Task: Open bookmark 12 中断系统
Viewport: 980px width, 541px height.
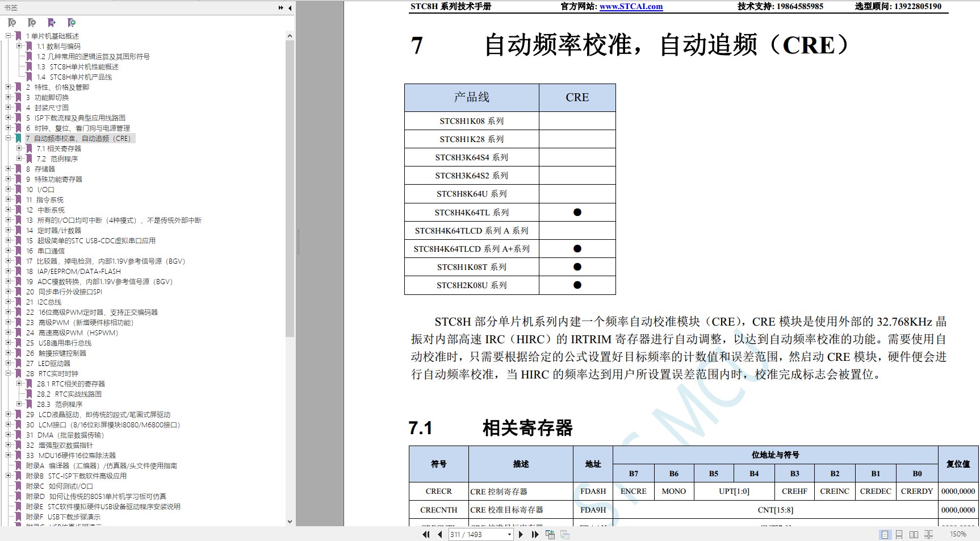Action: coord(45,210)
